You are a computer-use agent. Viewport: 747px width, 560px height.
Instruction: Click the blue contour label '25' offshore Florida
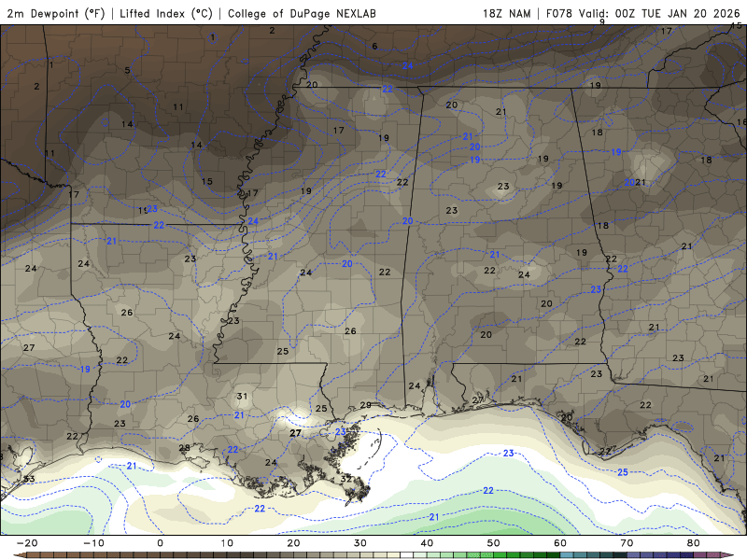pos(623,472)
